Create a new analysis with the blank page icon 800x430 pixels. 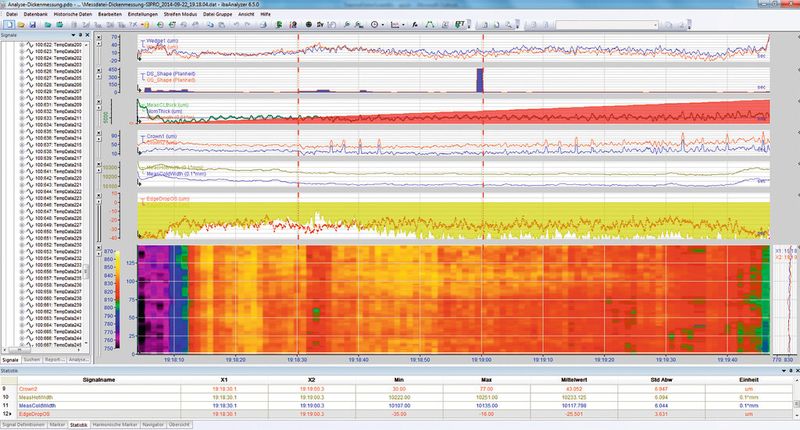pos(9,24)
